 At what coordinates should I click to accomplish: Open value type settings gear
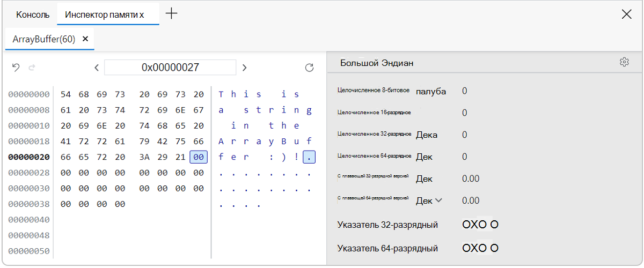point(624,62)
